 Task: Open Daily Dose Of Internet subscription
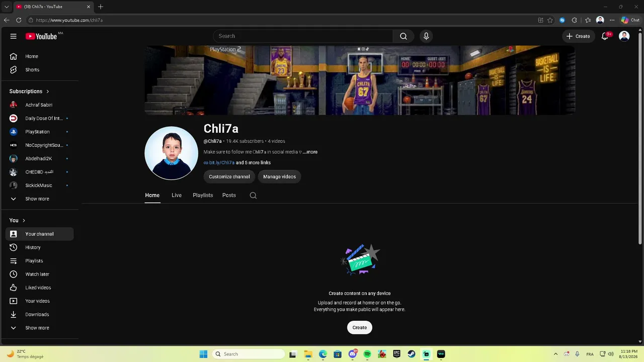tap(39, 119)
